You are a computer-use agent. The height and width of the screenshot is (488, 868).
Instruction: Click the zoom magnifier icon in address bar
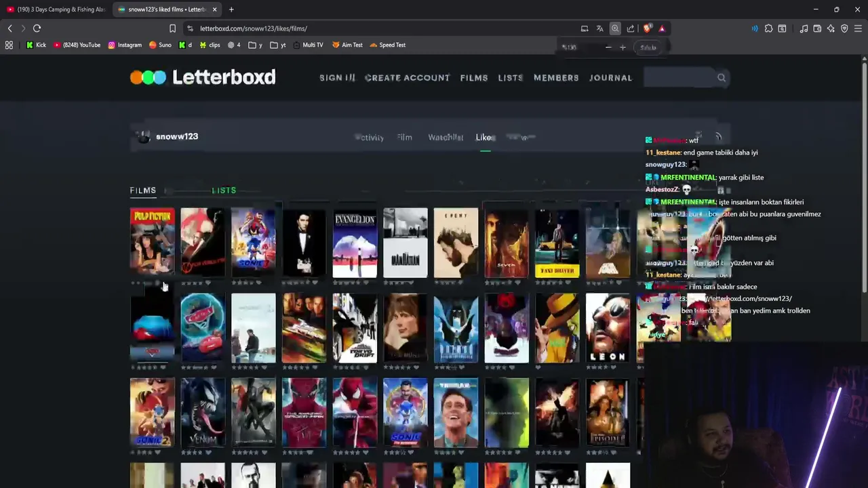[x=615, y=28]
